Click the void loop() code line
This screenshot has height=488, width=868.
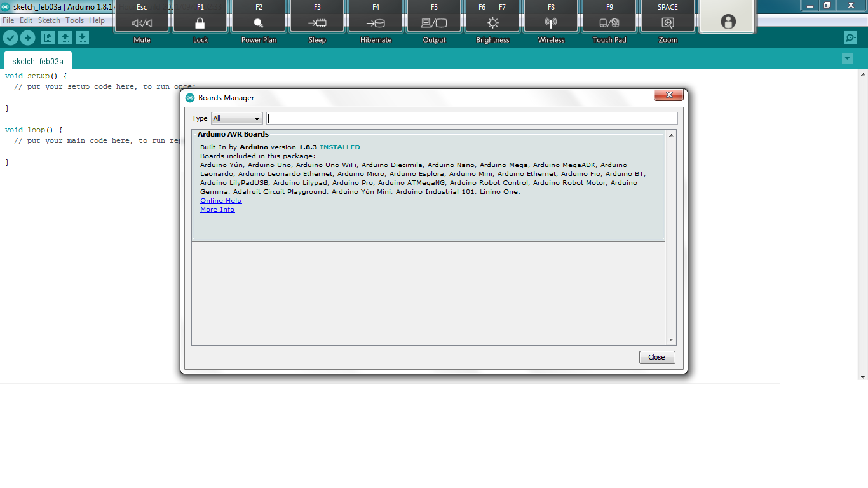click(34, 130)
